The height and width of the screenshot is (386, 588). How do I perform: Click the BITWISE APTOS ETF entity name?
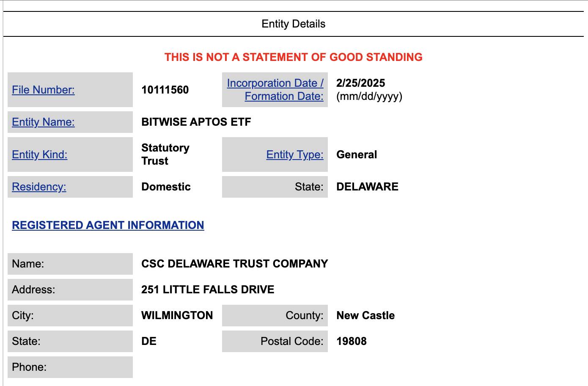196,122
